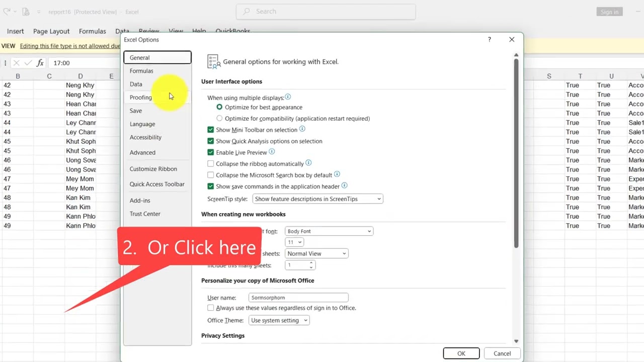Click the formula bar showing 17:00
644x362 pixels.
(x=85, y=63)
